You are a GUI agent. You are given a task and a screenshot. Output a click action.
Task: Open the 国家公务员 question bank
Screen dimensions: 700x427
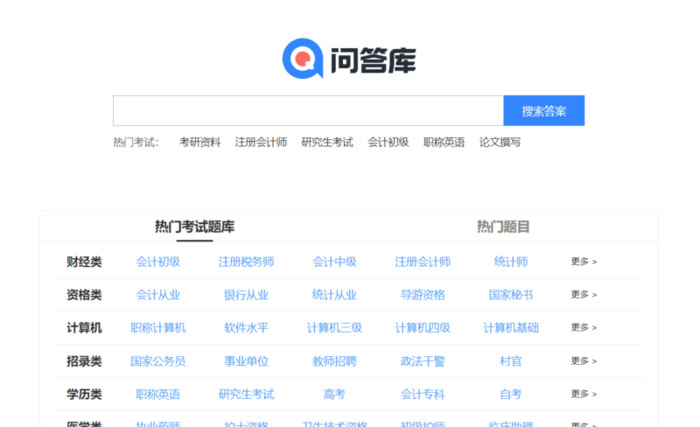158,361
